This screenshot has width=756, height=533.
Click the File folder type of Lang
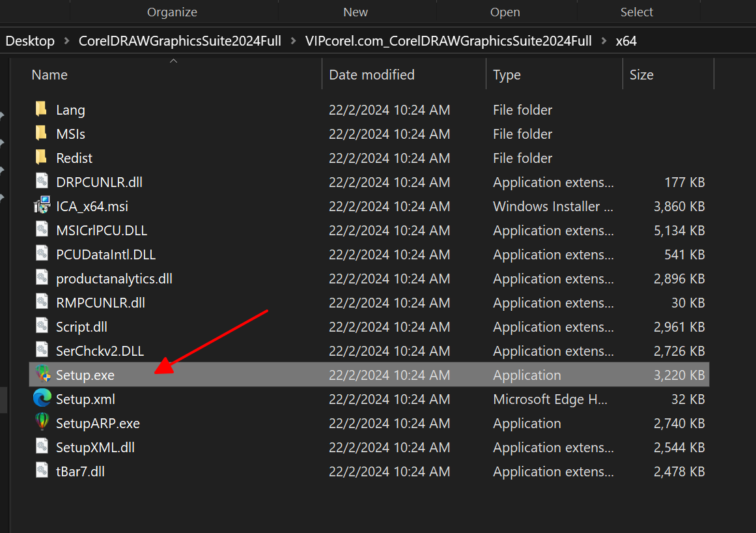[x=523, y=110]
